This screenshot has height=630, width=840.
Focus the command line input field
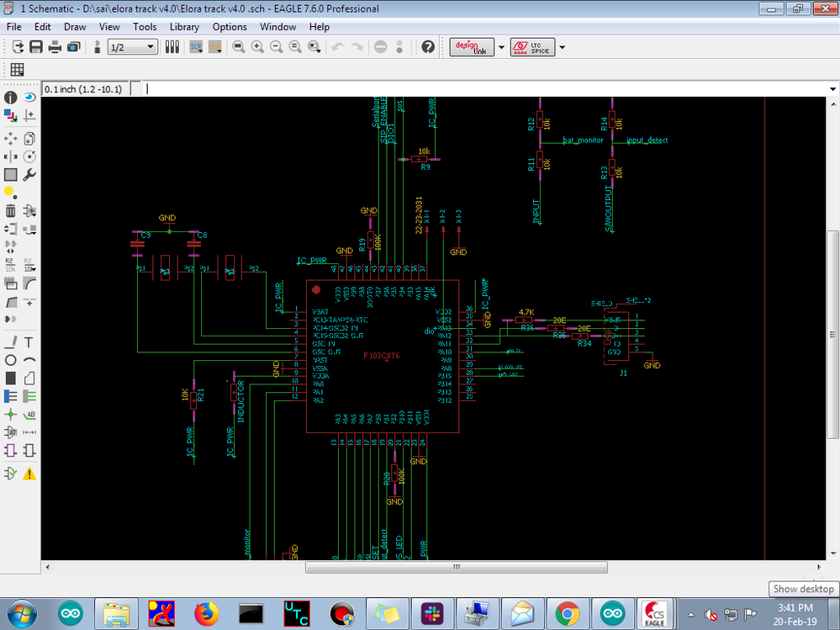coord(485,89)
